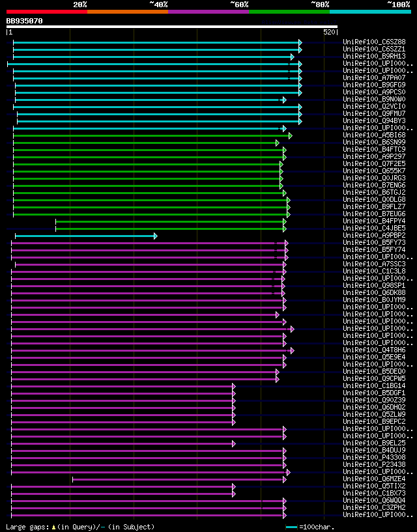The image size is (417, 532).
Task: Open hit UniRef100_C6SZZ1
Action: pyautogui.click(x=374, y=49)
